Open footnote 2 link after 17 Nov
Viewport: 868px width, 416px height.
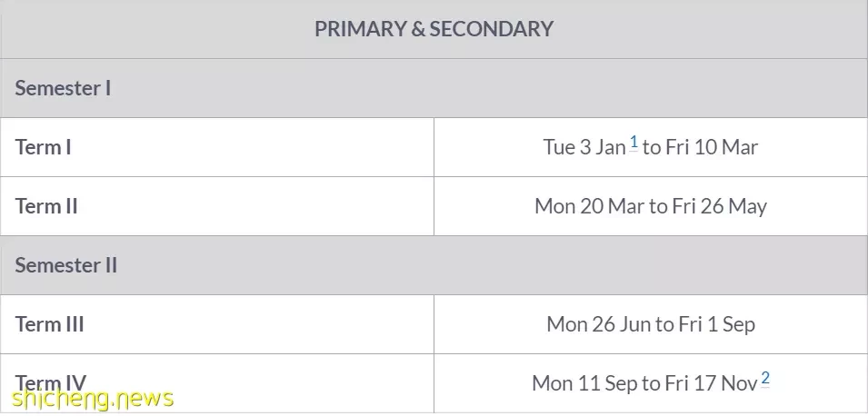tap(765, 379)
